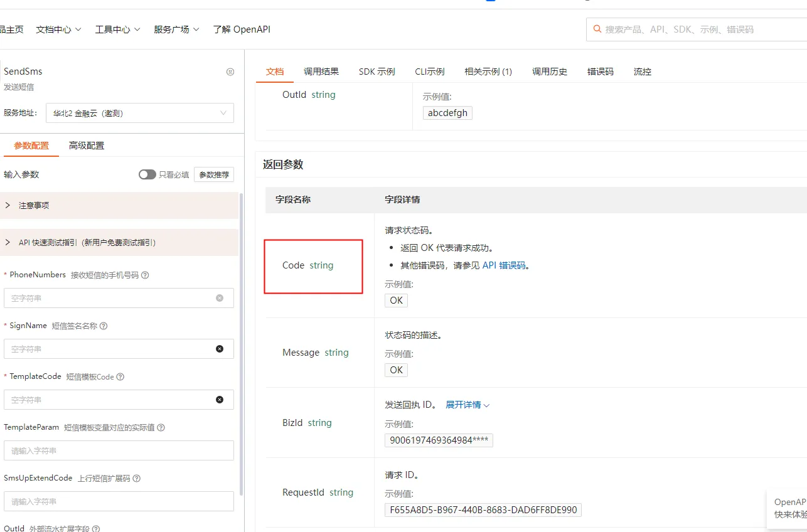Open the 相关示例 (1) tab
The image size is (807, 532).
coord(488,72)
